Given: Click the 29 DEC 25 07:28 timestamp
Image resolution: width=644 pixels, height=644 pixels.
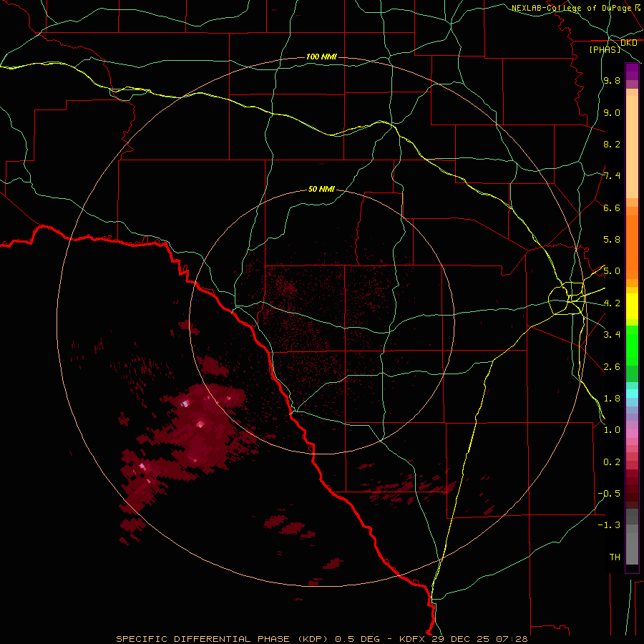Looking at the screenshot, I should (479, 639).
